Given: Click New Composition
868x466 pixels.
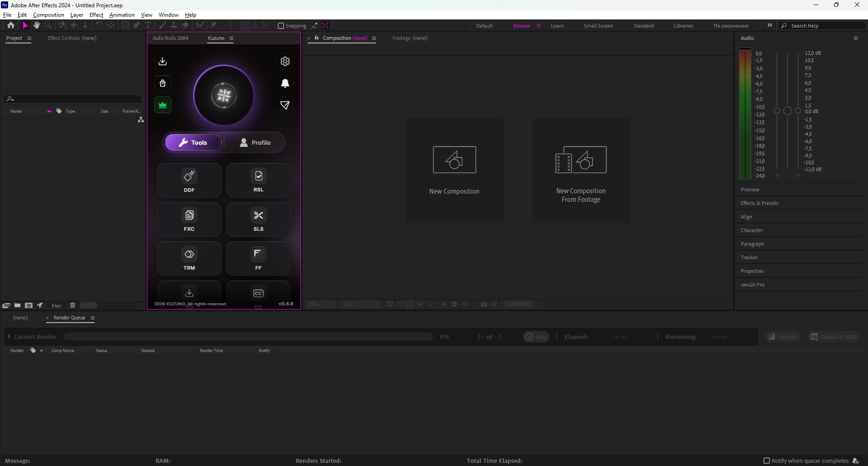Looking at the screenshot, I should point(455,171).
